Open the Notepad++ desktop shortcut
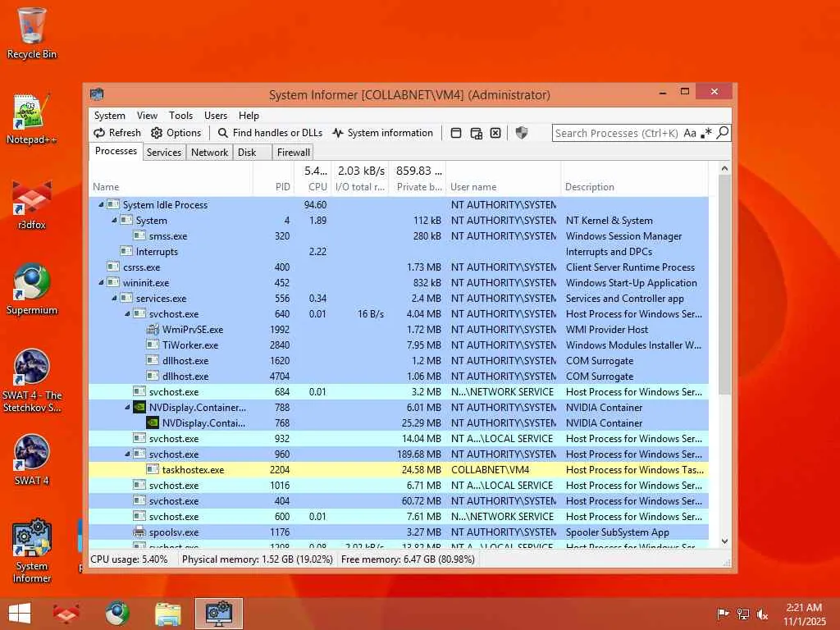 [32, 119]
